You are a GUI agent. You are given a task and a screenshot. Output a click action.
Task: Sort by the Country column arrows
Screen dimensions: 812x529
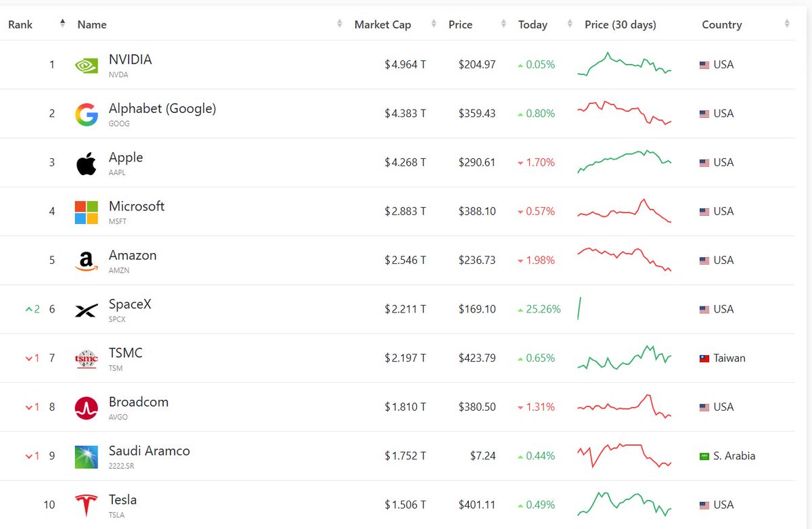[787, 24]
